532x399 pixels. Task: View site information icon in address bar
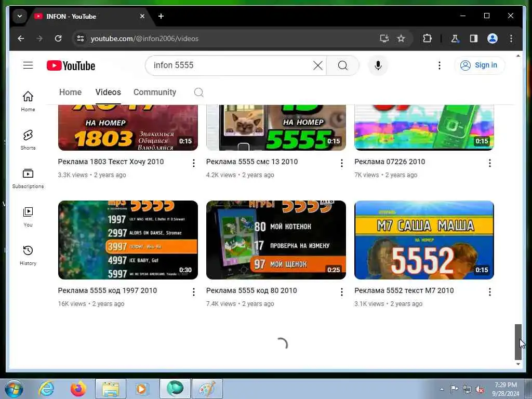pos(81,38)
